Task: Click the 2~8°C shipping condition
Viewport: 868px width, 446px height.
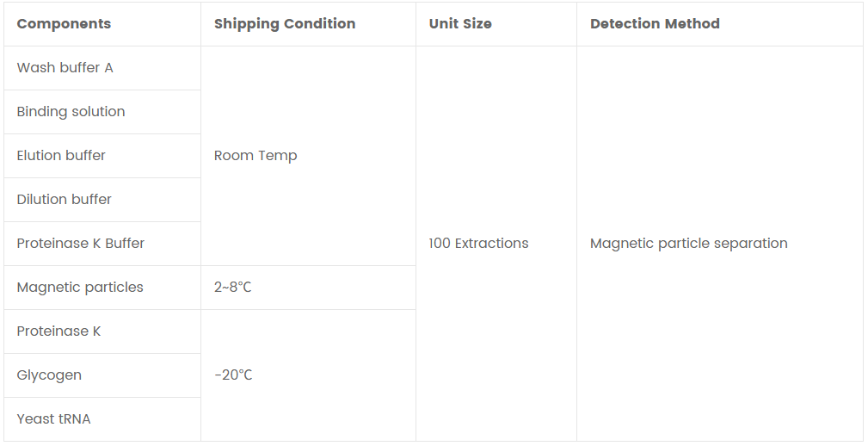Action: [x=233, y=288]
